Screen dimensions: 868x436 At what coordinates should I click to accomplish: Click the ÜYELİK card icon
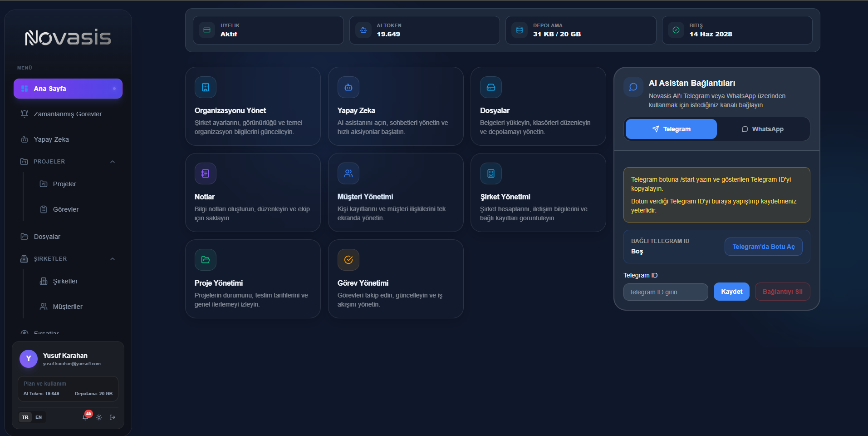(x=207, y=30)
